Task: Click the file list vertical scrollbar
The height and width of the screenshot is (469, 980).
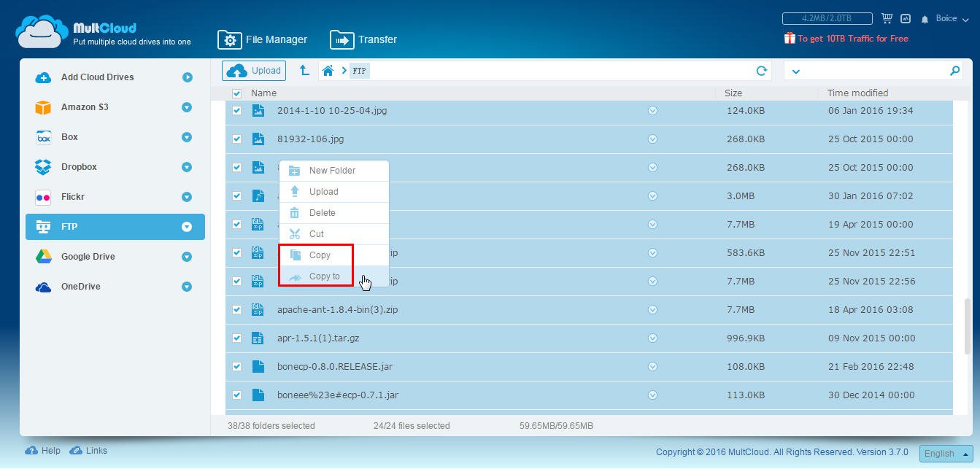Action: (x=968, y=321)
